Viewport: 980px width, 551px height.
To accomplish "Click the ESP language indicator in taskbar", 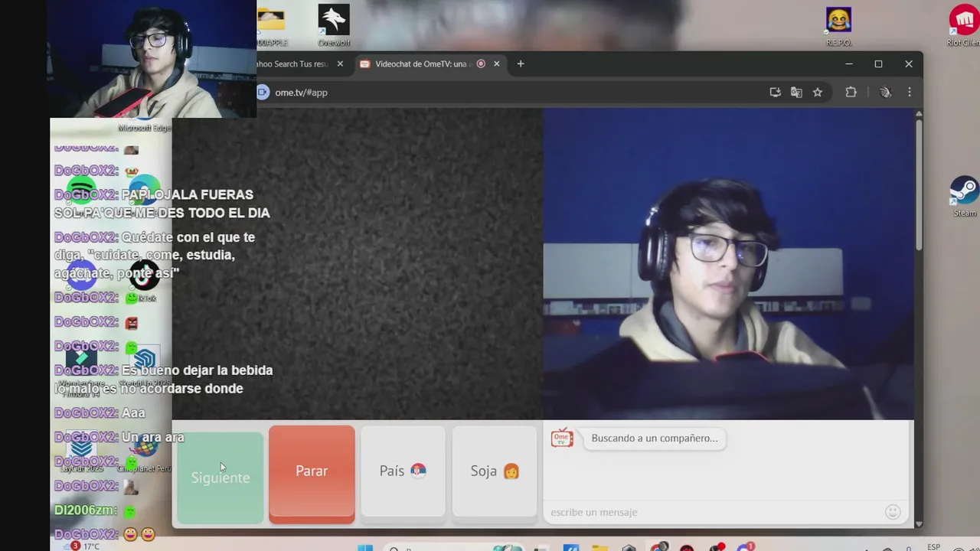I will (934, 547).
